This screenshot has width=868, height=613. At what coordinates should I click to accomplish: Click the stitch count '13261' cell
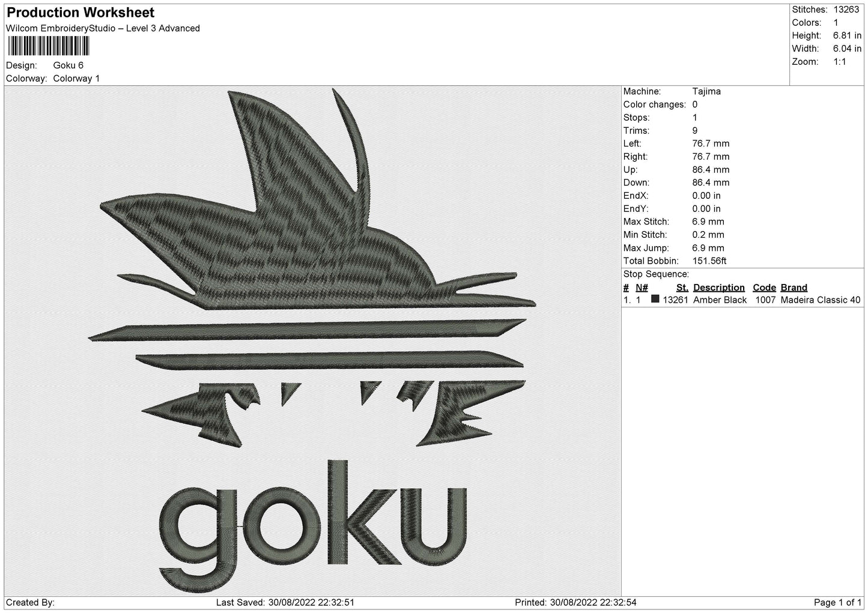[x=675, y=300]
